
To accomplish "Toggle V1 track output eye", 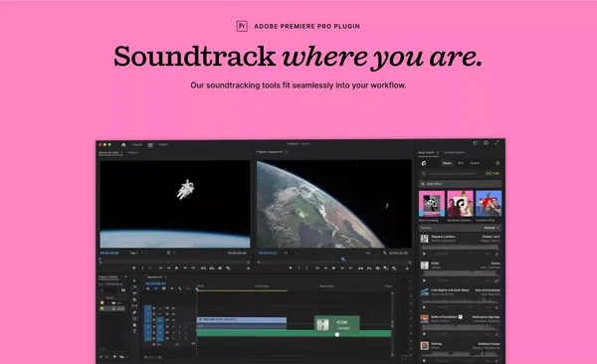I will click(x=173, y=320).
